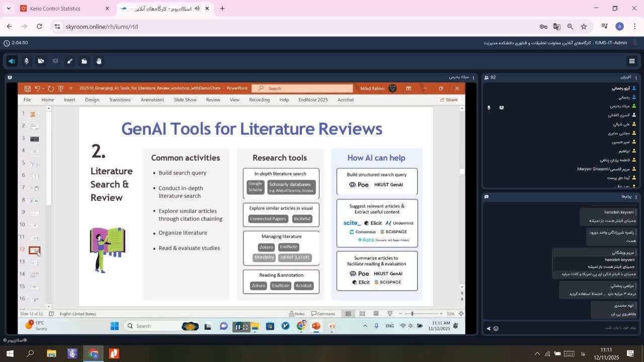Raise hand using the hand icon

[x=99, y=61]
